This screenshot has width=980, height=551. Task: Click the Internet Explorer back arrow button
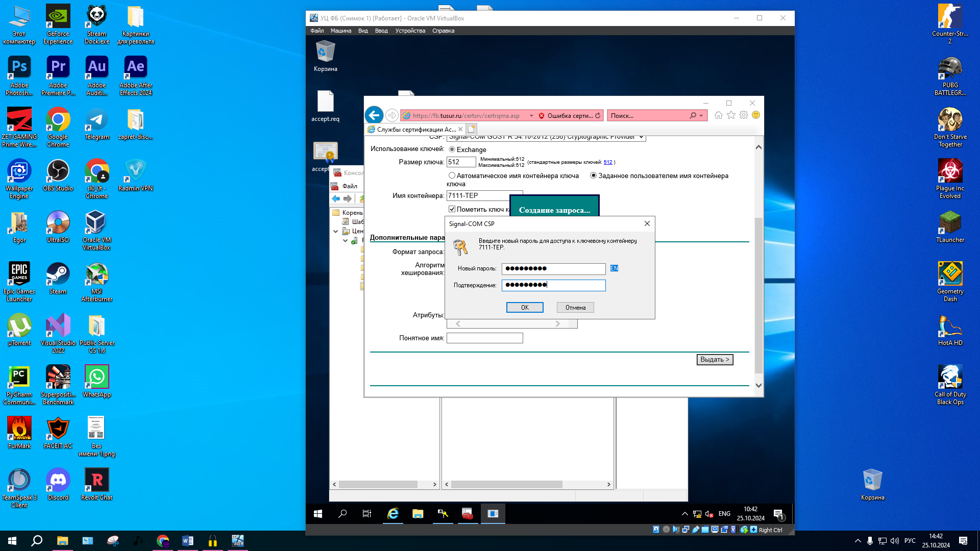coord(374,115)
